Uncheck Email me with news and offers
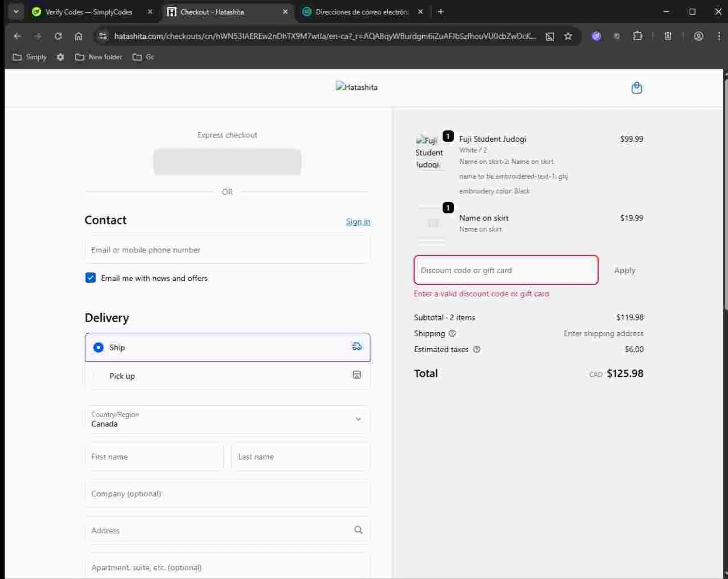This screenshot has width=728, height=579. 90,278
